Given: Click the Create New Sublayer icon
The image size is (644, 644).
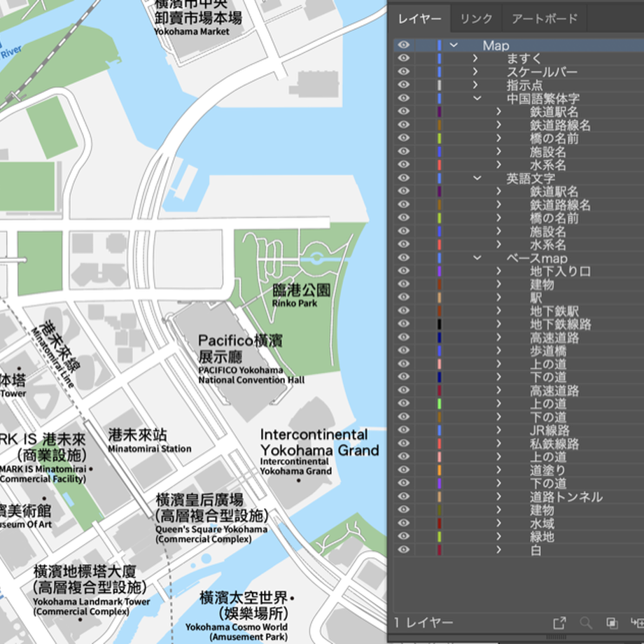Looking at the screenshot, I should click(637, 622).
